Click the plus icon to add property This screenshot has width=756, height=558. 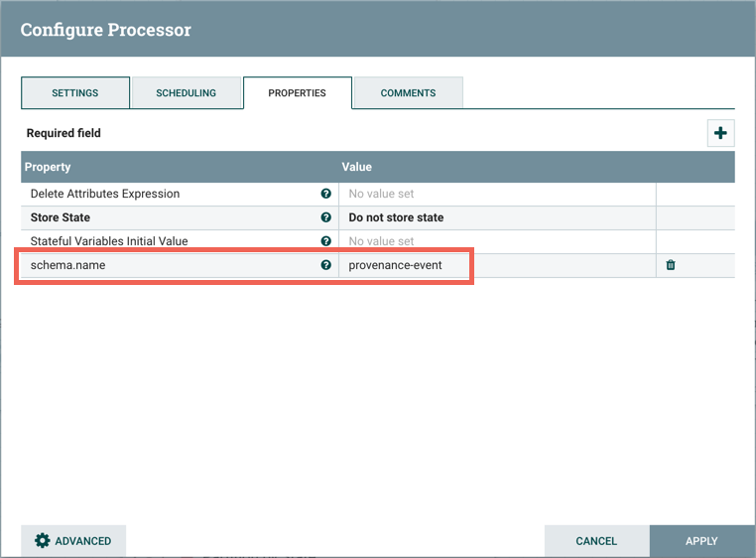click(x=720, y=133)
